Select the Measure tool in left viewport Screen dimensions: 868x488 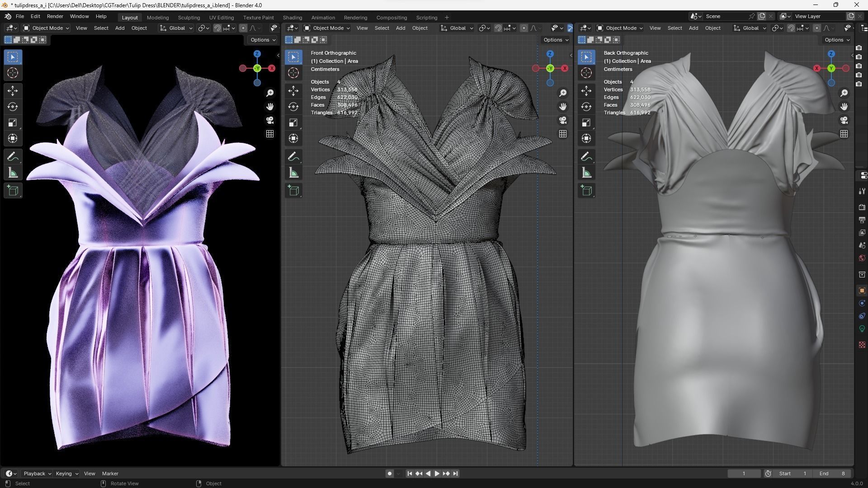pyautogui.click(x=13, y=173)
